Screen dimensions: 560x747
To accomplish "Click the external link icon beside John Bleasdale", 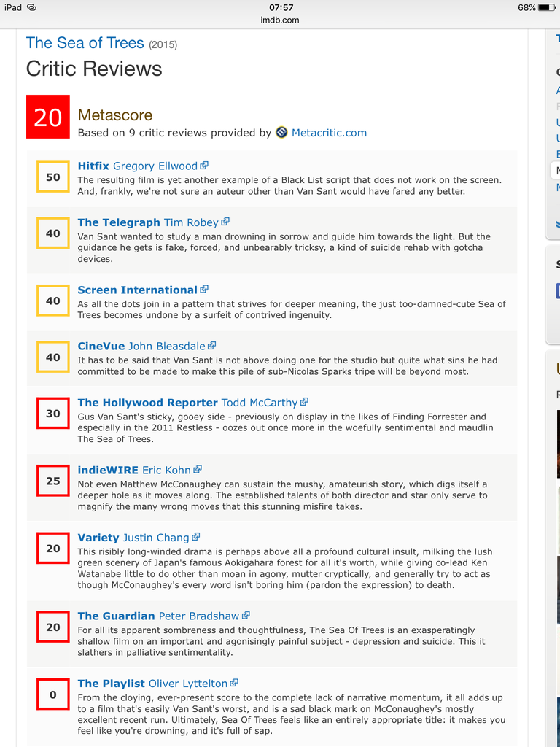I will pyautogui.click(x=211, y=346).
